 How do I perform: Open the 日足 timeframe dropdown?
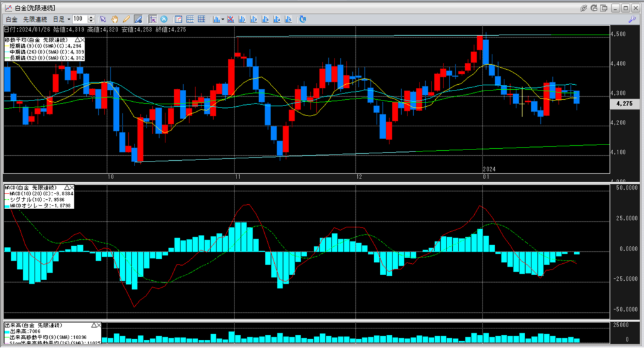click(x=61, y=19)
